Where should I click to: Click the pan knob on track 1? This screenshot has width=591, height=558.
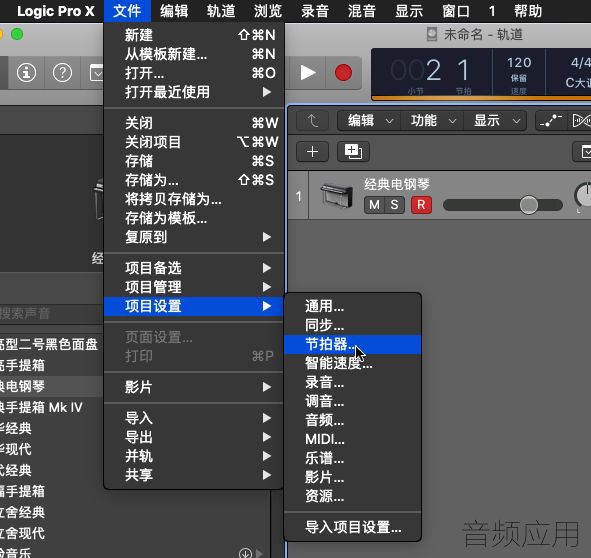(x=583, y=195)
